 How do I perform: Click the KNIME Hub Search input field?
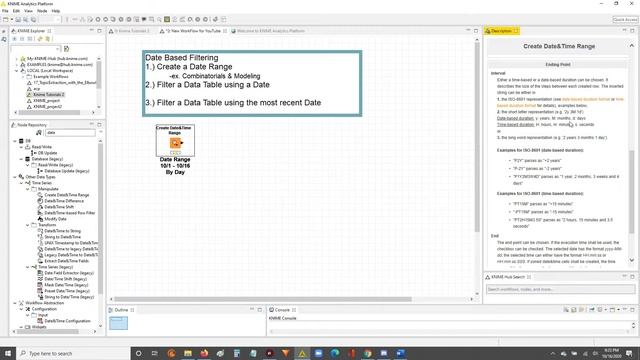click(560, 289)
